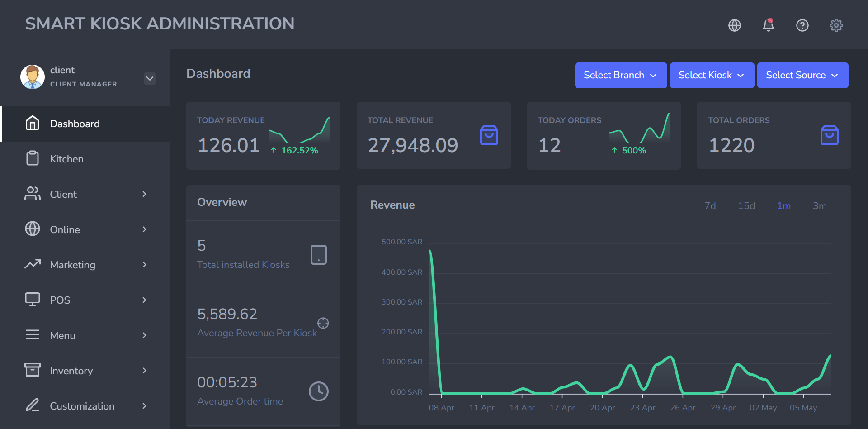
Task: Click the 500% orders growth percentage
Action: (634, 150)
